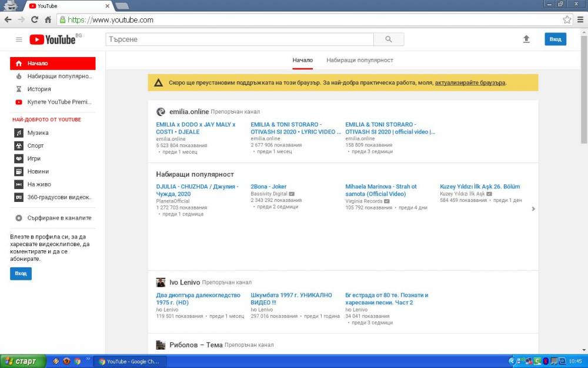Click the search magnifier button

[x=389, y=39]
